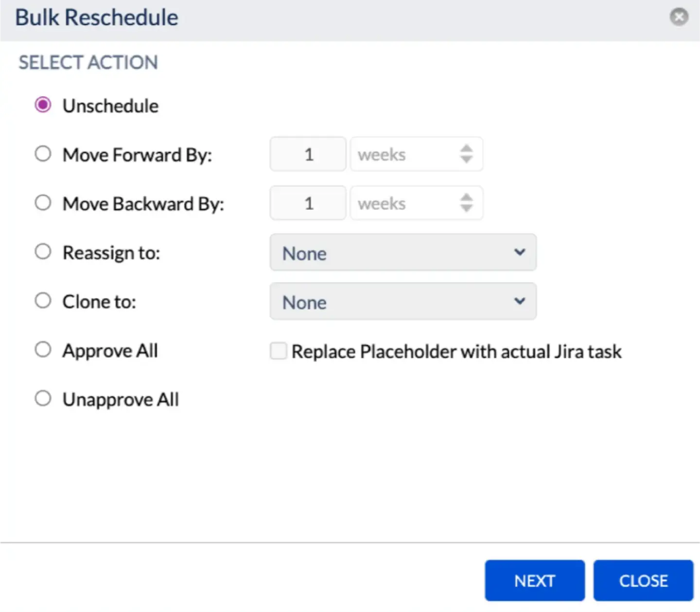Select the Move Forward By option
The width and height of the screenshot is (700, 612).
coord(43,153)
